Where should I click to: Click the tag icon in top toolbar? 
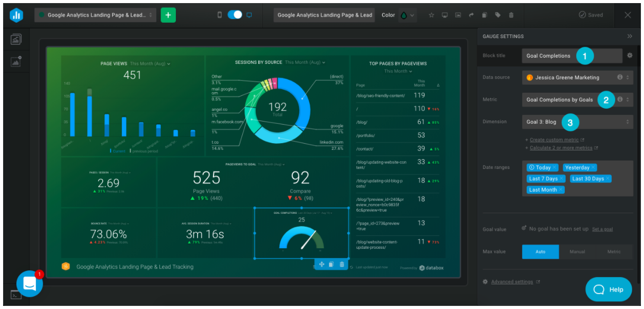click(x=497, y=15)
